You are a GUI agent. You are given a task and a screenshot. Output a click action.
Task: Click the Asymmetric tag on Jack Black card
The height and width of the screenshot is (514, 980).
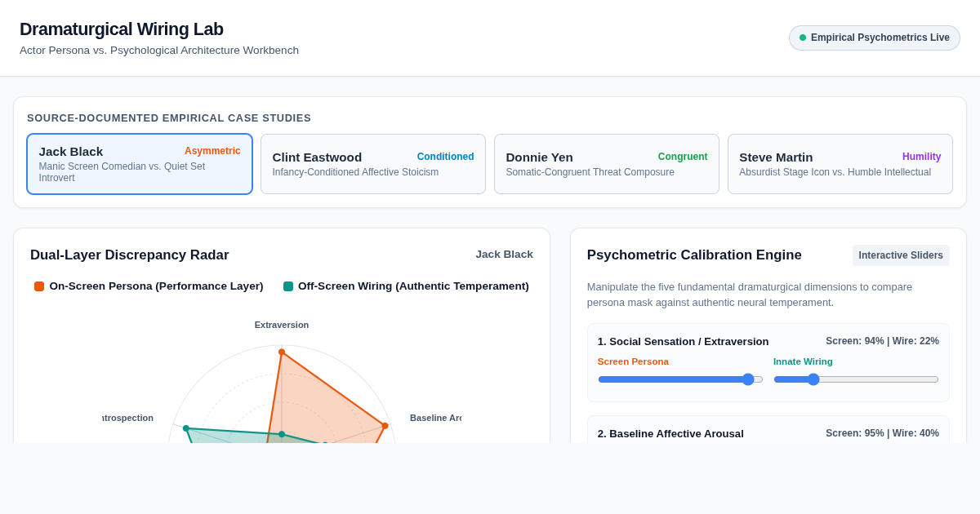point(212,151)
